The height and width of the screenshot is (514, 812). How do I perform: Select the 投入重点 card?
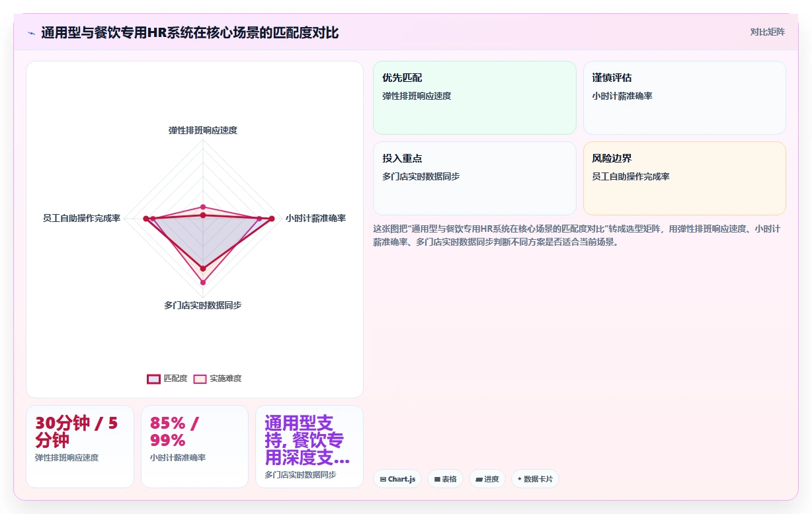(475, 178)
